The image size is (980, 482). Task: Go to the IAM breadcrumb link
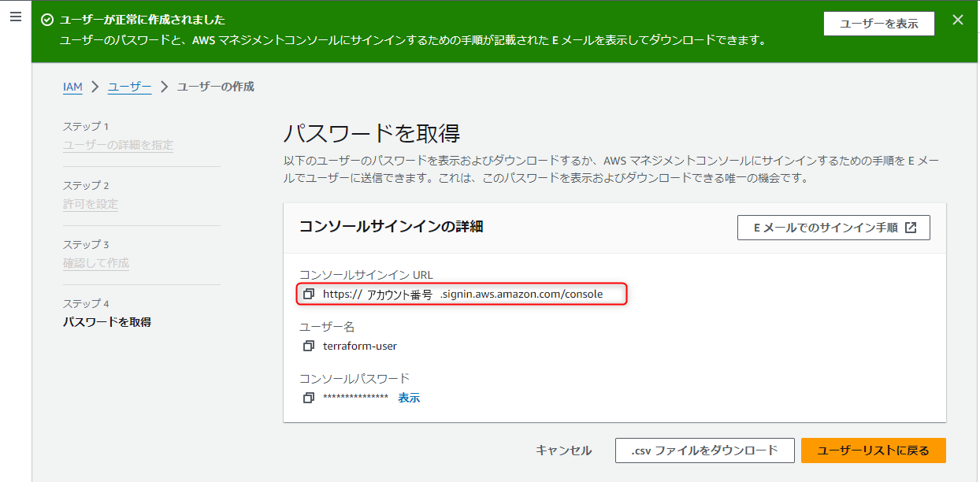pos(72,87)
